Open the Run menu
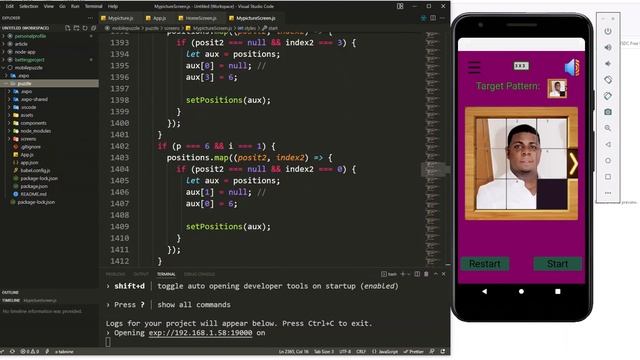The width and height of the screenshot is (640, 360). pyautogui.click(x=75, y=6)
